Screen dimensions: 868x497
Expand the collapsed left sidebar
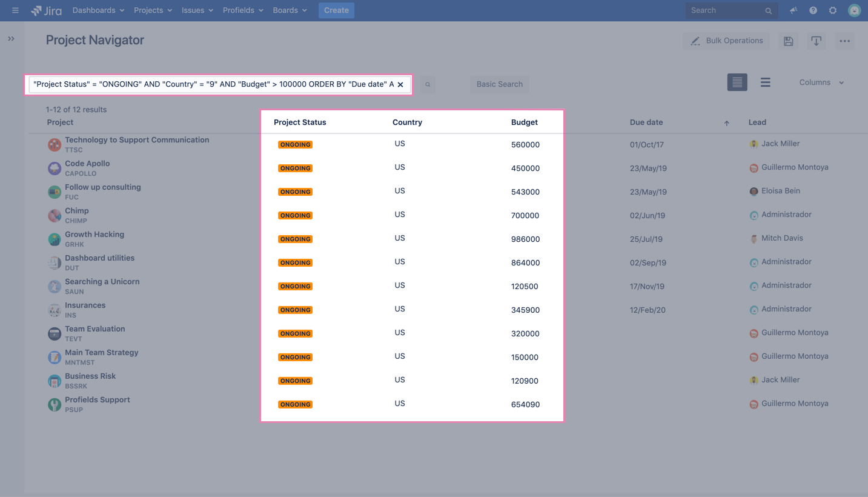pyautogui.click(x=11, y=38)
